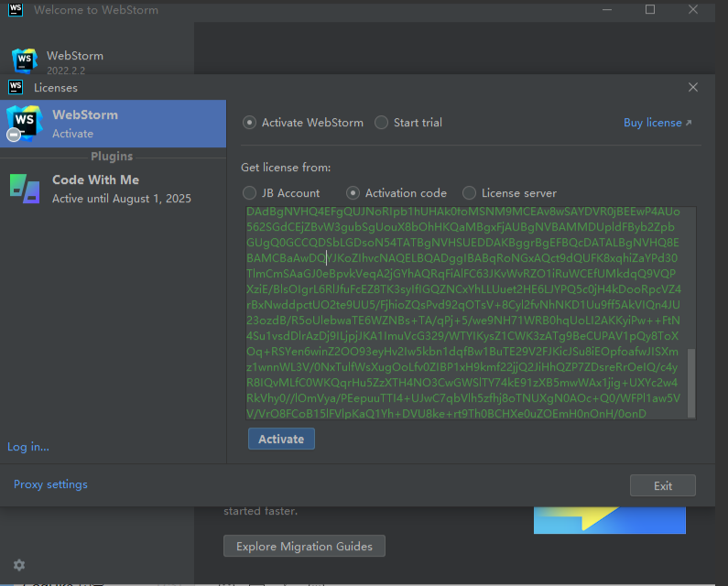Close the Welcome to WebStorm window
Viewport: 728px width, 586px height.
[x=692, y=10]
